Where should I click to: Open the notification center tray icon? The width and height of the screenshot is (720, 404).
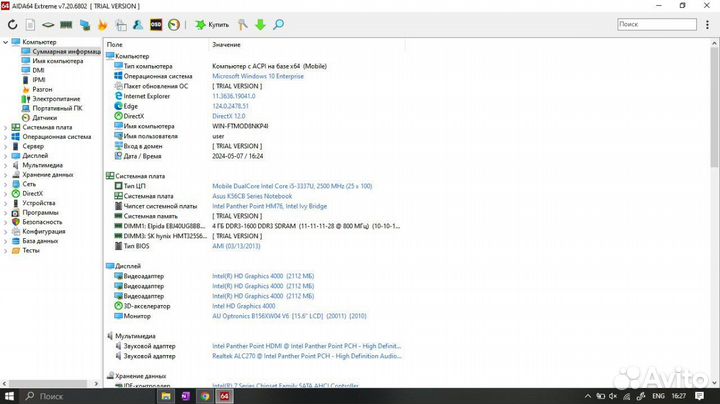pos(699,396)
